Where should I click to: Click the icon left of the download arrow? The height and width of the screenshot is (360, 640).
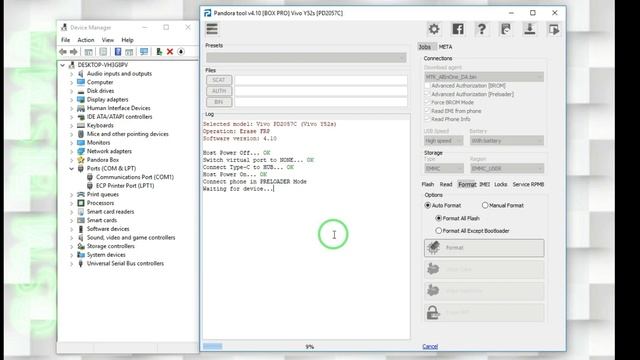coord(506,29)
